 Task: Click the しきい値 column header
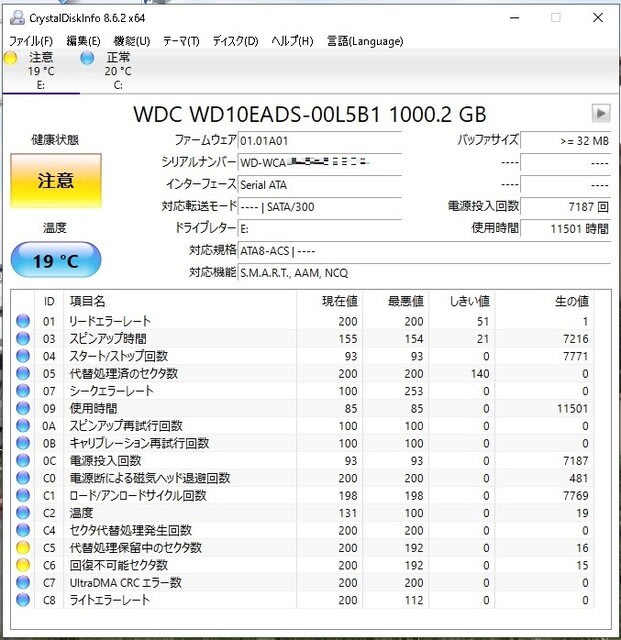[462, 301]
